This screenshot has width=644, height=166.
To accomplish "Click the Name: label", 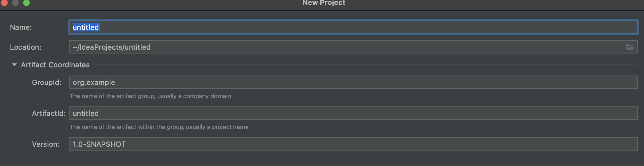I will [21, 27].
